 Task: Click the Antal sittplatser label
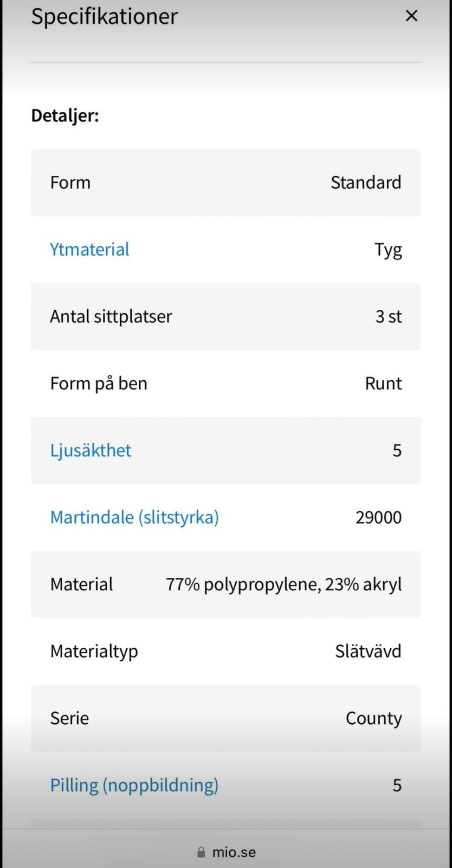(111, 317)
